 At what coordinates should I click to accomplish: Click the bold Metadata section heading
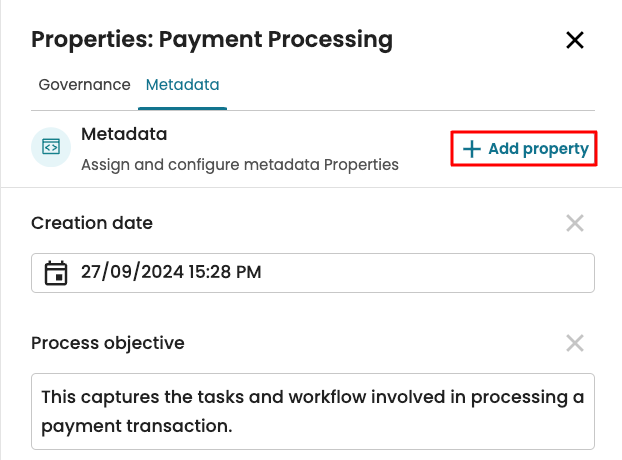pos(124,134)
